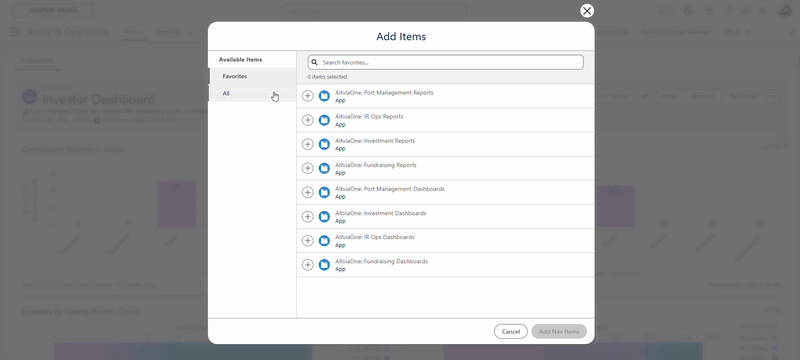Add AltviaOne: Port Management Reports with plus icon
800x360 pixels.
click(x=308, y=96)
